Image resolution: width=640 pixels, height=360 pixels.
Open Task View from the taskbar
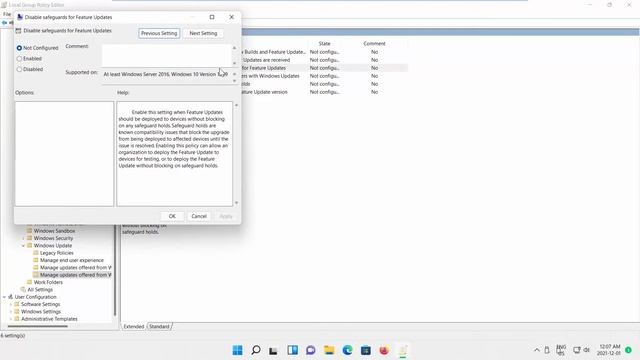click(273, 351)
